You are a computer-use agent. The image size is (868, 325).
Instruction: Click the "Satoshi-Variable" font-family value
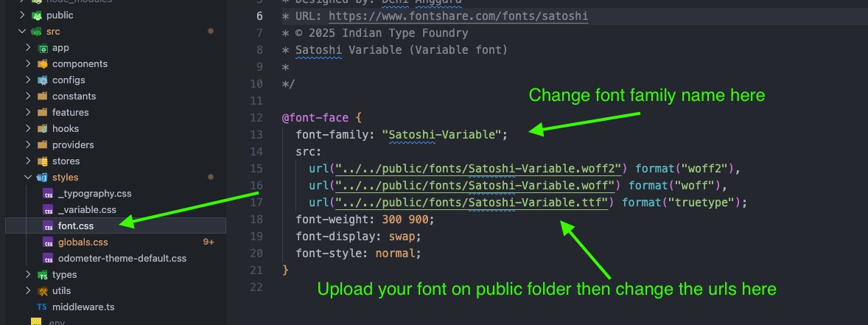[x=444, y=134]
